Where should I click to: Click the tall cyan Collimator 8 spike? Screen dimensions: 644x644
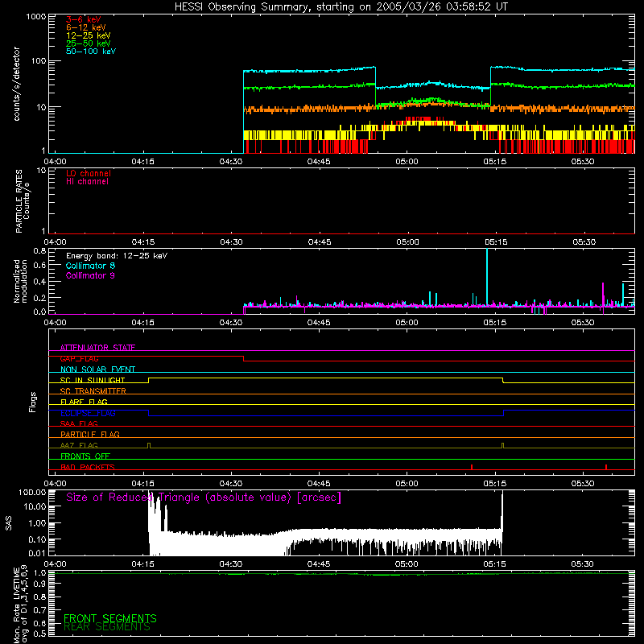(x=487, y=277)
